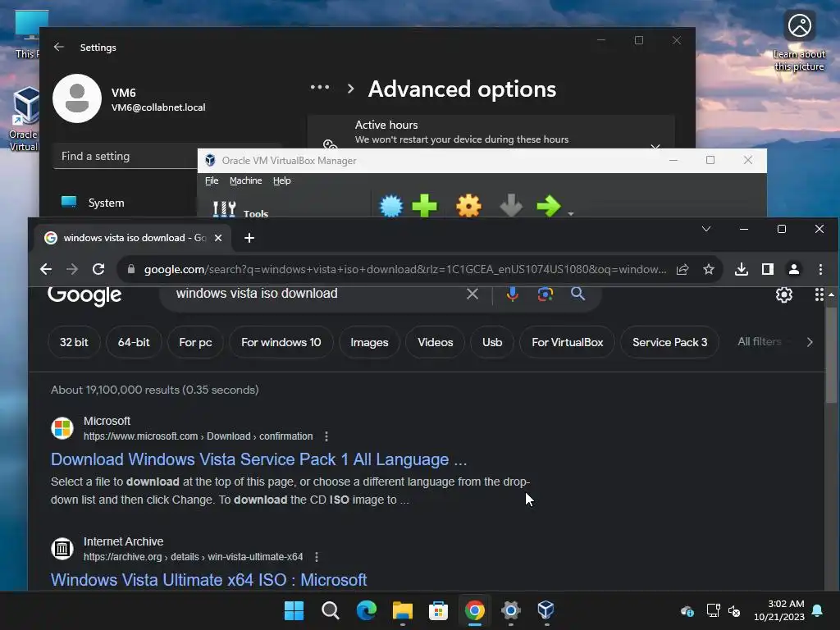
Task: Open Microsoft Edge from taskbar
Action: coord(367,610)
